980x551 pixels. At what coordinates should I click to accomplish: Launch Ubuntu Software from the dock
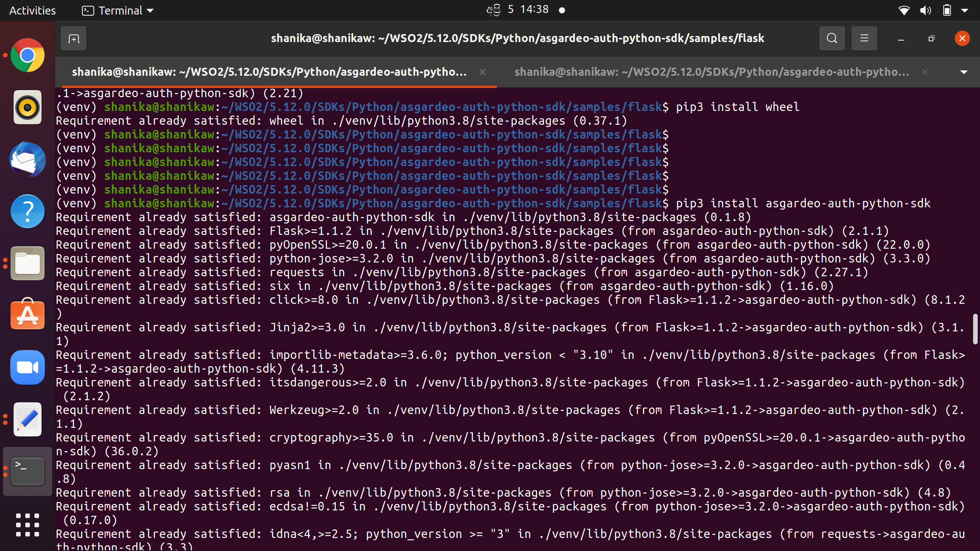27,315
